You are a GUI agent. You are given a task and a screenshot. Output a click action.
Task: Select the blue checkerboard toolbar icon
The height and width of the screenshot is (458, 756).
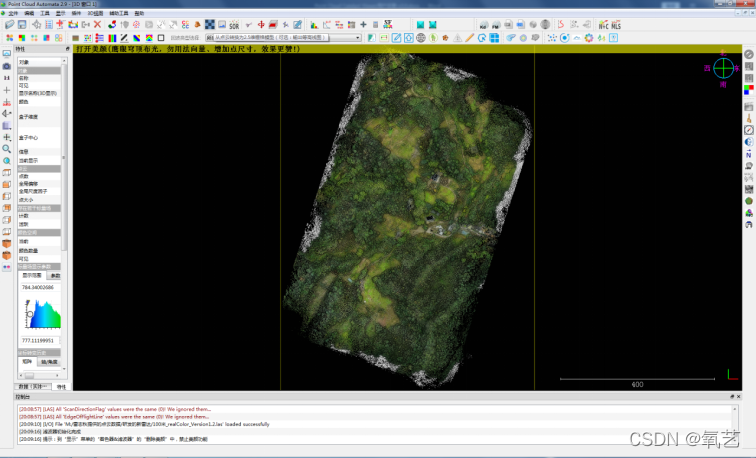tap(210, 25)
